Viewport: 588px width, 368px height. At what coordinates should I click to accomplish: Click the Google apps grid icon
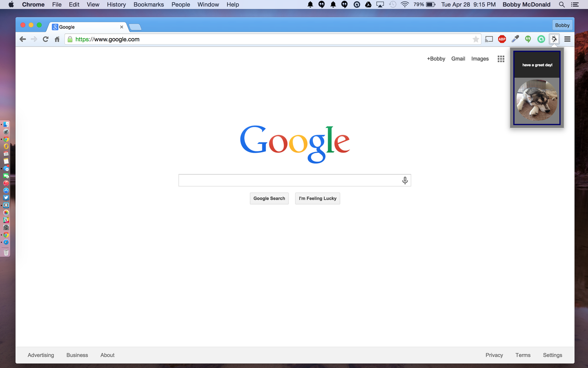point(501,58)
